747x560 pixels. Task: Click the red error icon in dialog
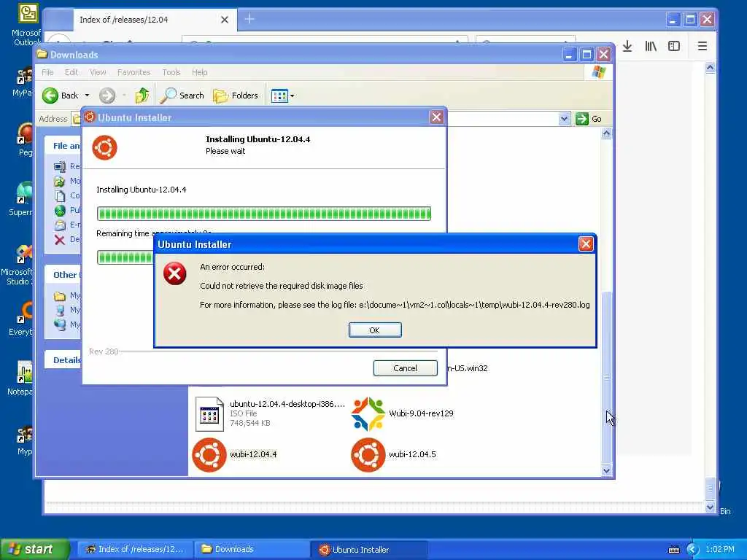pyautogui.click(x=175, y=273)
